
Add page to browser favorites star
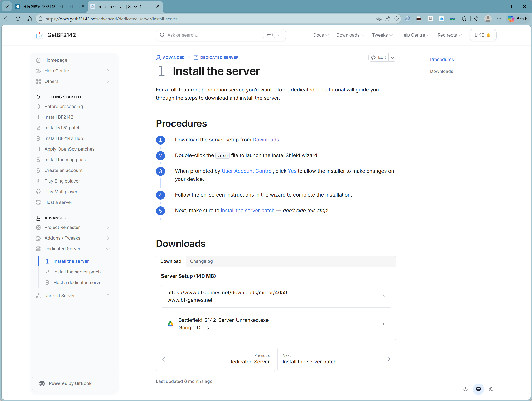click(x=396, y=19)
